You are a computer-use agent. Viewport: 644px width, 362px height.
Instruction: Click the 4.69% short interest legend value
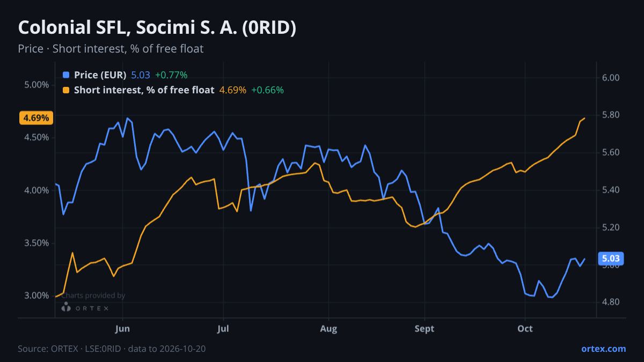point(233,90)
